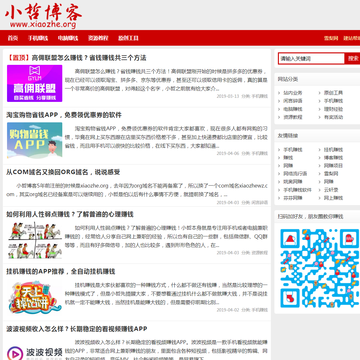The image size is (360, 360).
Task: Open the article 如何利用人性弱点赚钱？了解普遍的心理赚钱
Action: click(x=70, y=214)
